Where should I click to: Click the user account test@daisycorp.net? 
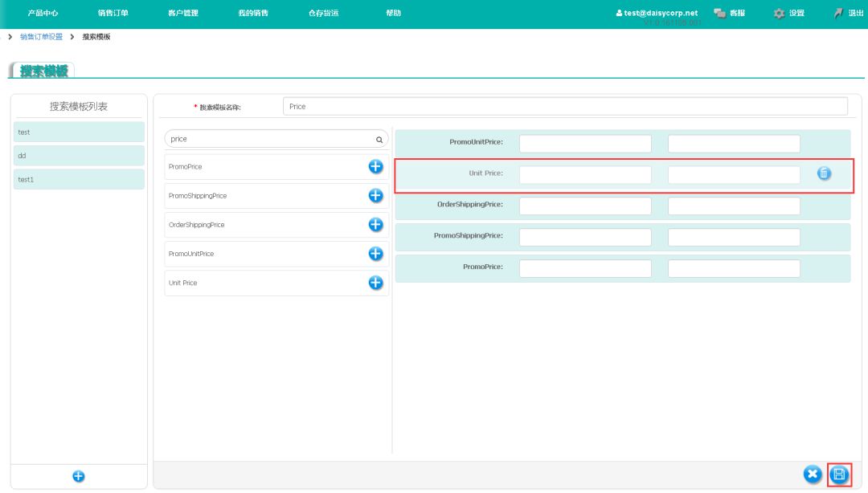657,13
